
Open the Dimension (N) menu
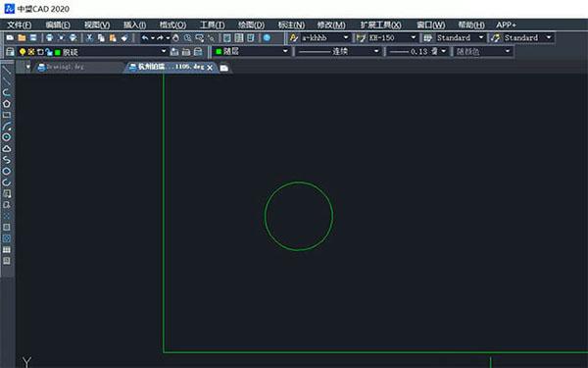[x=291, y=25]
